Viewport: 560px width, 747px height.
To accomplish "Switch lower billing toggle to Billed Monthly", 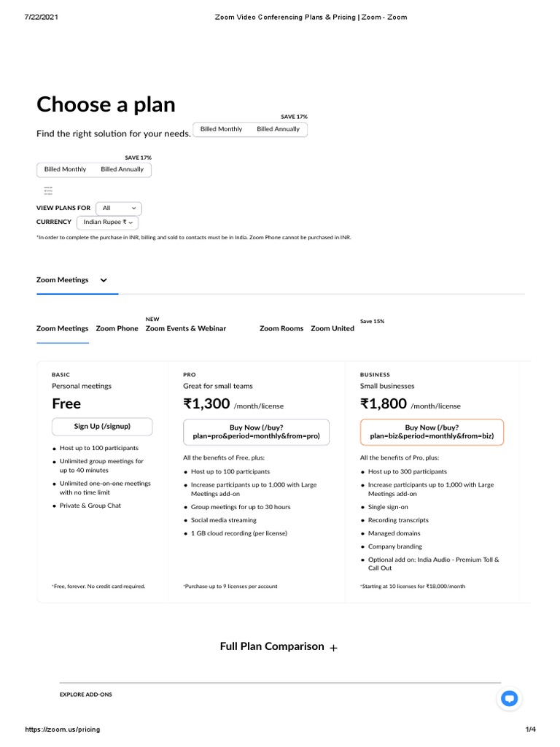I will click(65, 169).
